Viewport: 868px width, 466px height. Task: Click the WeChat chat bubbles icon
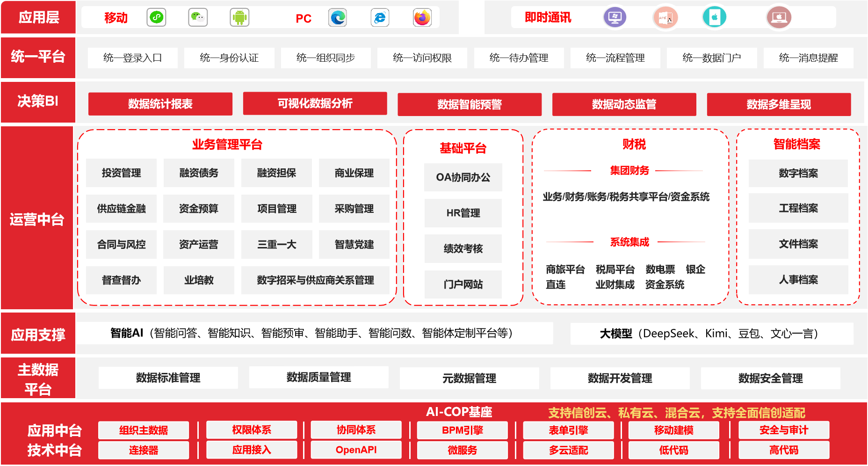pyautogui.click(x=198, y=18)
